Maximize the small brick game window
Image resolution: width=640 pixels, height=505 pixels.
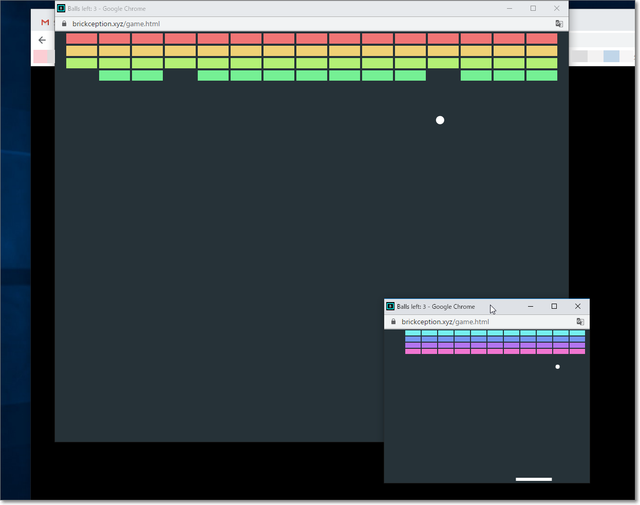554,306
